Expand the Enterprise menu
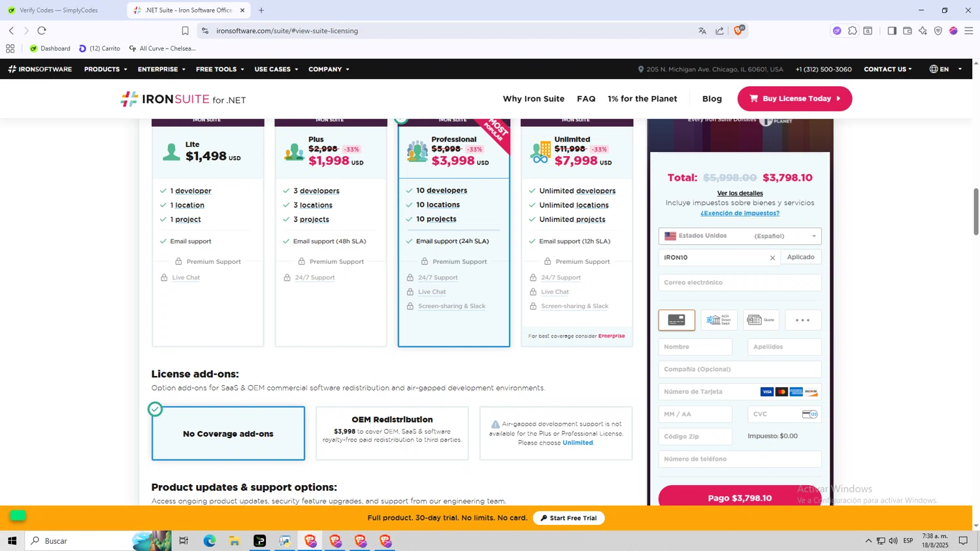 tap(161, 69)
